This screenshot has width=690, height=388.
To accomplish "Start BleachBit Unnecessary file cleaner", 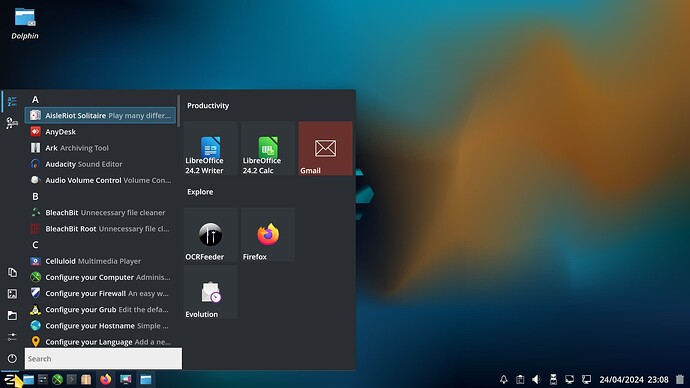I will pyautogui.click(x=100, y=212).
